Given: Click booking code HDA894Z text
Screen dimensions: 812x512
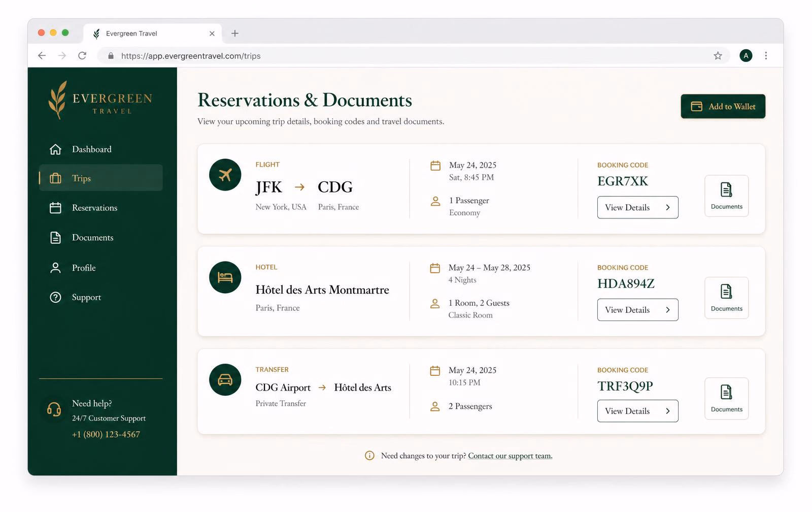Looking at the screenshot, I should pos(626,283).
